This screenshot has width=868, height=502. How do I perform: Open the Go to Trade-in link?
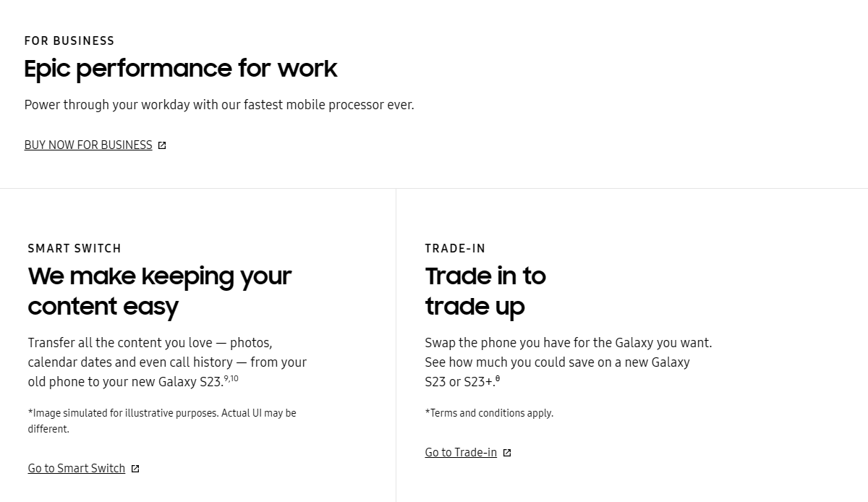(461, 452)
